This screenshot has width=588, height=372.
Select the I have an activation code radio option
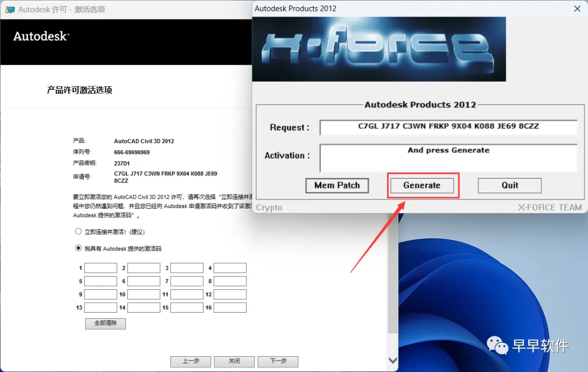[x=78, y=248]
